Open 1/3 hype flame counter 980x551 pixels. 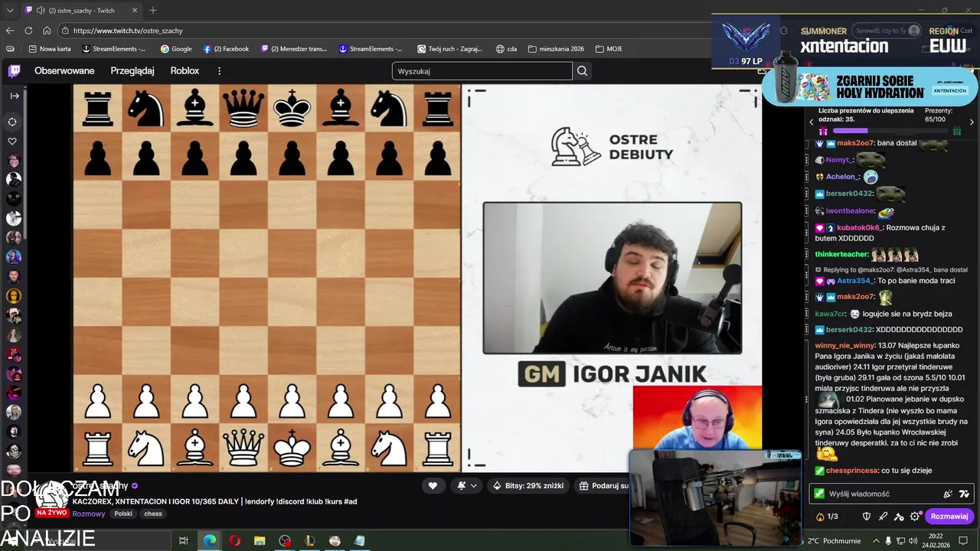828,517
